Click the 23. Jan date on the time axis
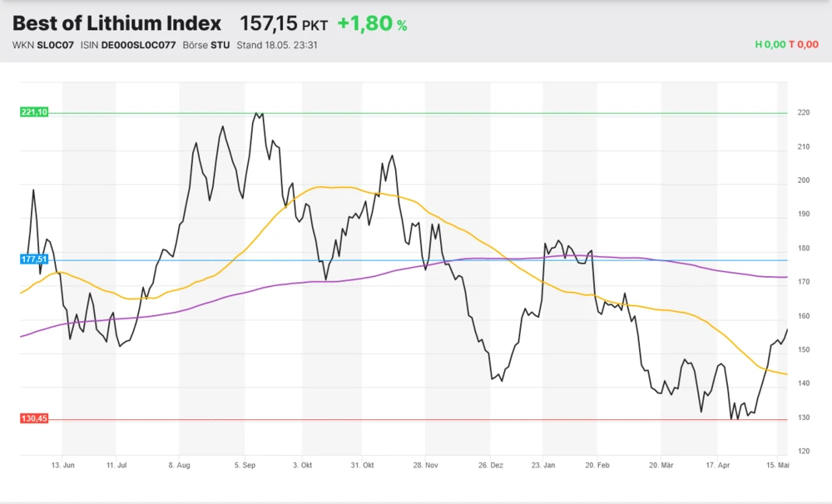 point(542,466)
